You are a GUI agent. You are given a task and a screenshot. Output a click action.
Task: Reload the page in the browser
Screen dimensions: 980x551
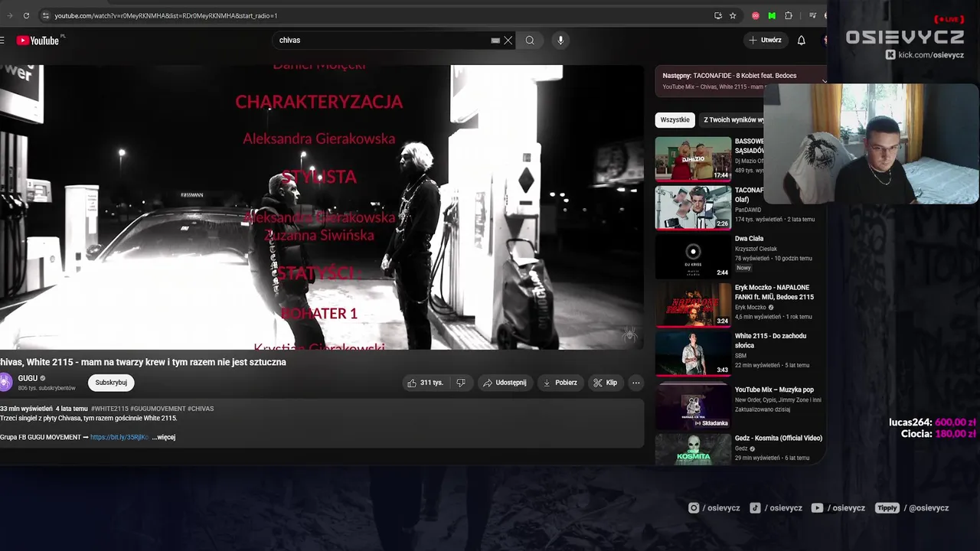[x=26, y=15]
